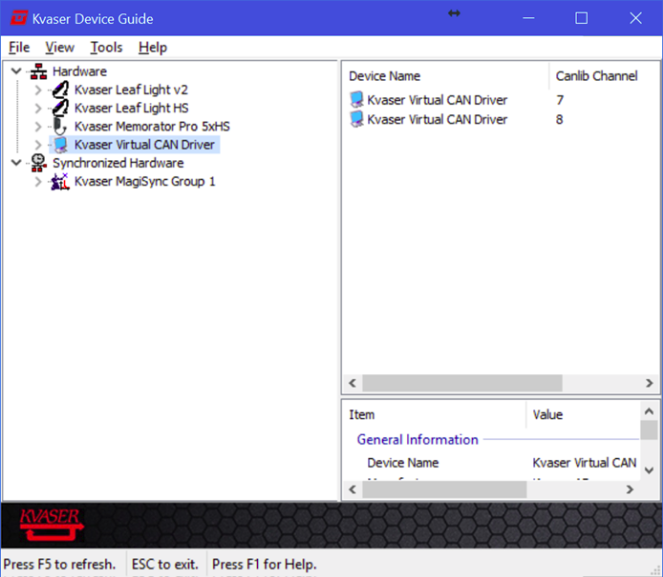The image size is (663, 577).
Task: Collapse the Synchronized Hardware node
Action: [x=16, y=162]
